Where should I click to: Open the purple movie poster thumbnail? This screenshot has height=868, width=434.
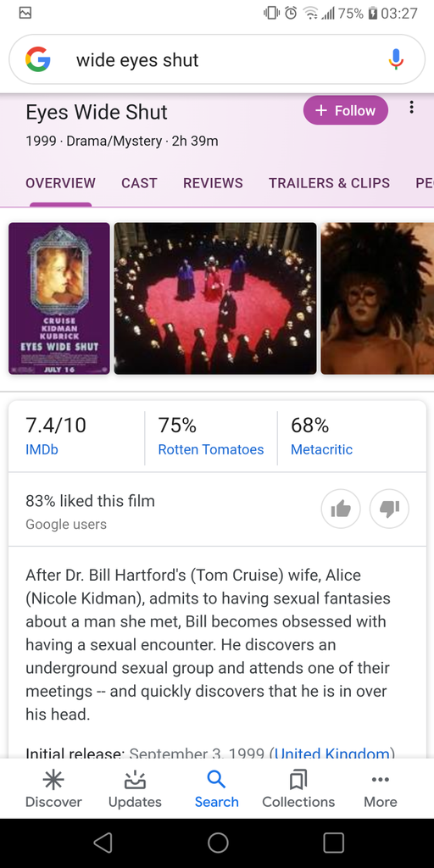(59, 298)
